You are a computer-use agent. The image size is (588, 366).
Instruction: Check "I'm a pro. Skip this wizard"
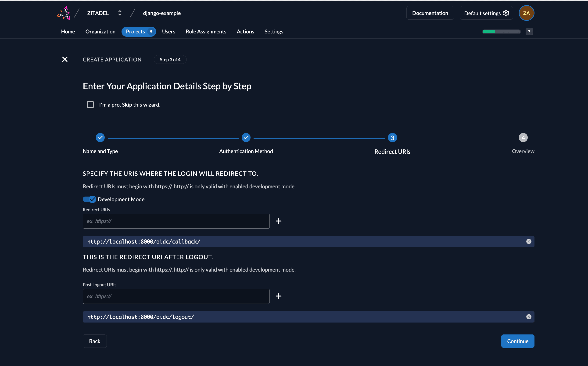tap(90, 104)
